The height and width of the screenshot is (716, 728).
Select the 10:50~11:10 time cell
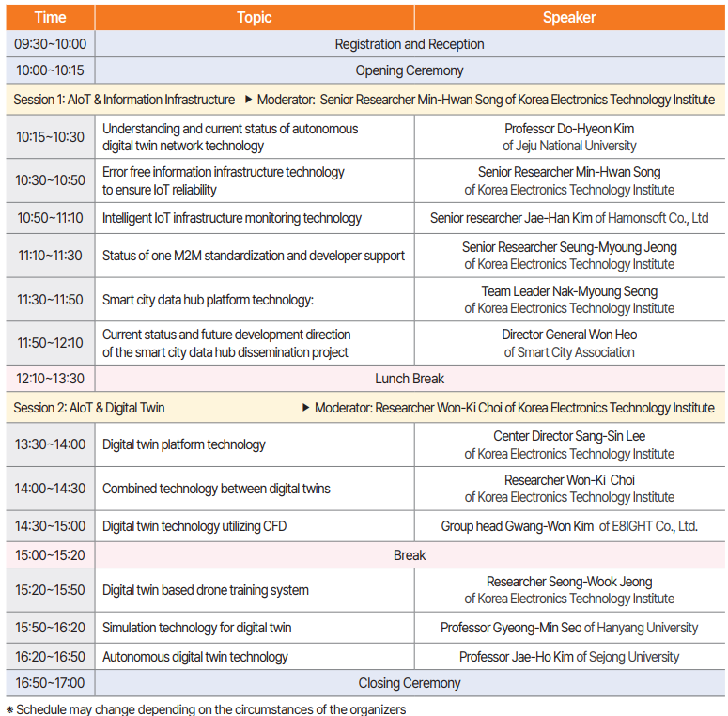(x=50, y=218)
